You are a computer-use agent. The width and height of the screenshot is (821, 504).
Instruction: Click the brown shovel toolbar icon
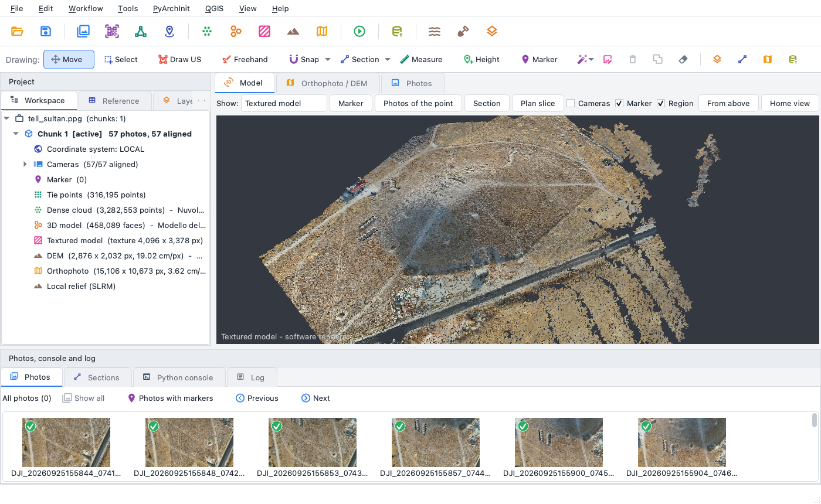point(463,32)
